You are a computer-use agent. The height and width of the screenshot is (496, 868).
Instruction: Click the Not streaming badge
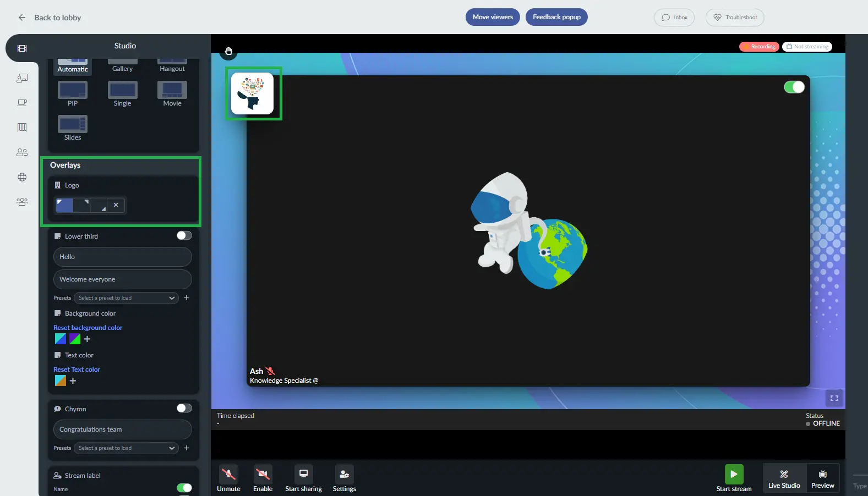point(807,47)
